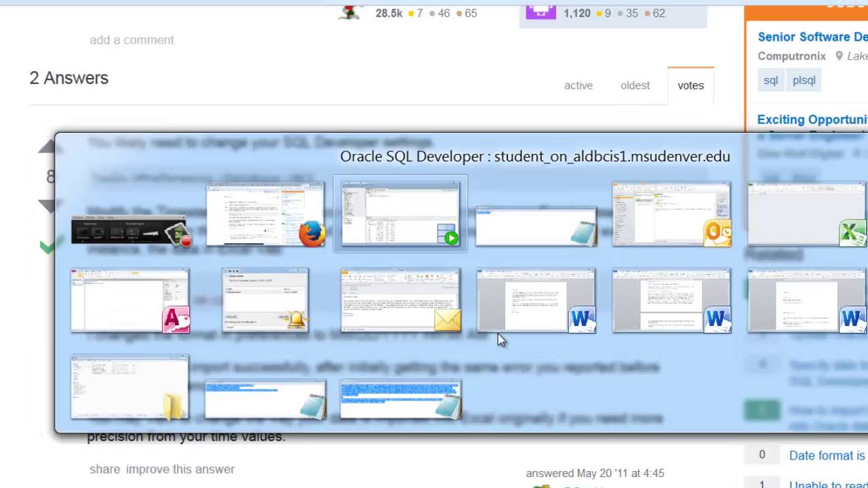Switch to the Word document beside the email message
Screen dimensions: 868x488
(x=536, y=300)
